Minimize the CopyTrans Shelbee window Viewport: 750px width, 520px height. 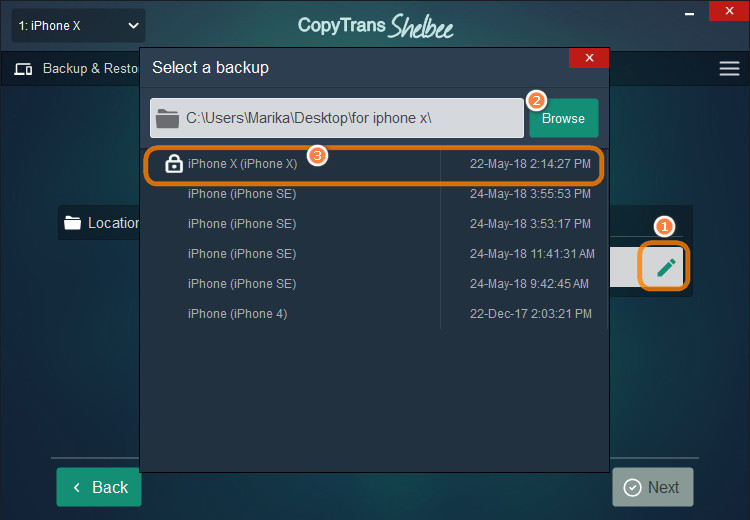[x=689, y=14]
